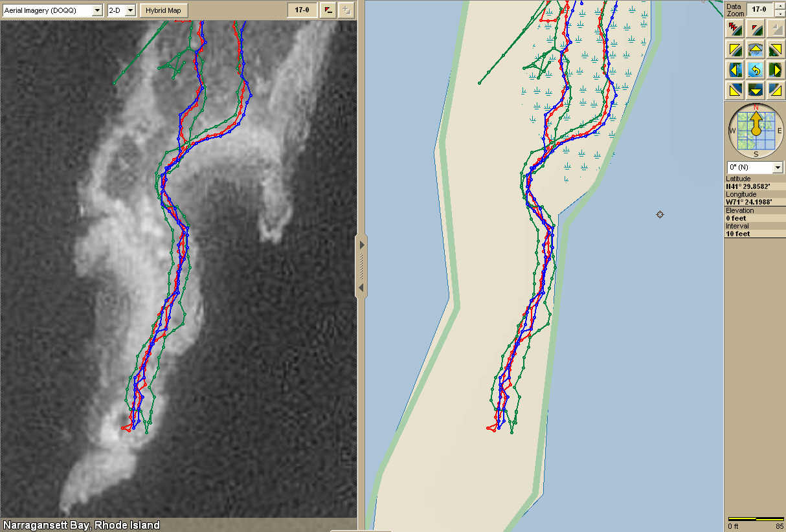Screen dimensions: 786x532
Task: Click the center undo-view arrow icon
Action: tap(755, 69)
